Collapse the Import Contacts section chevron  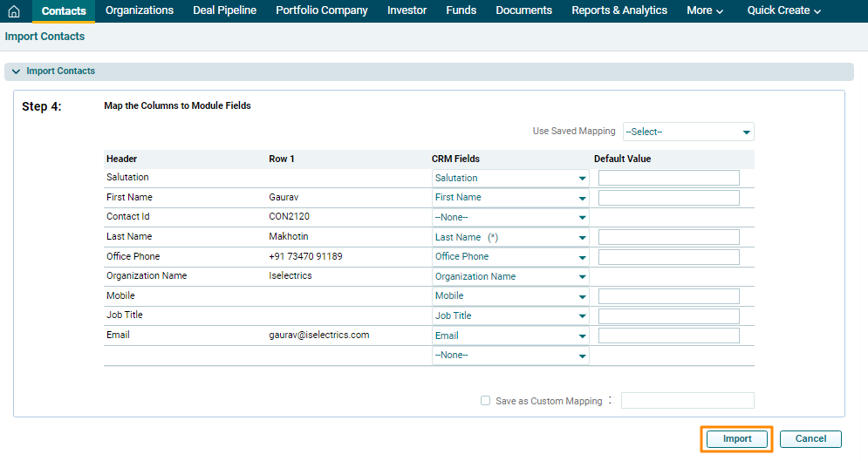click(x=16, y=71)
